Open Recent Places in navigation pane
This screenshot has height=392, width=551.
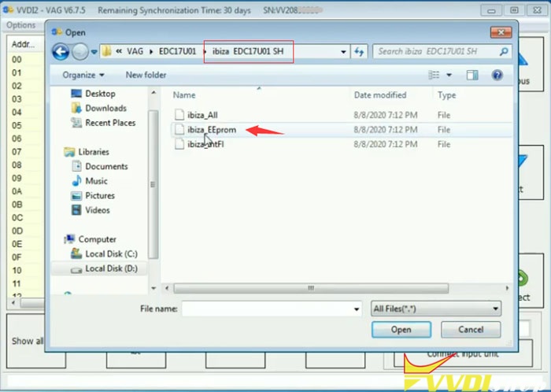pyautogui.click(x=103, y=123)
